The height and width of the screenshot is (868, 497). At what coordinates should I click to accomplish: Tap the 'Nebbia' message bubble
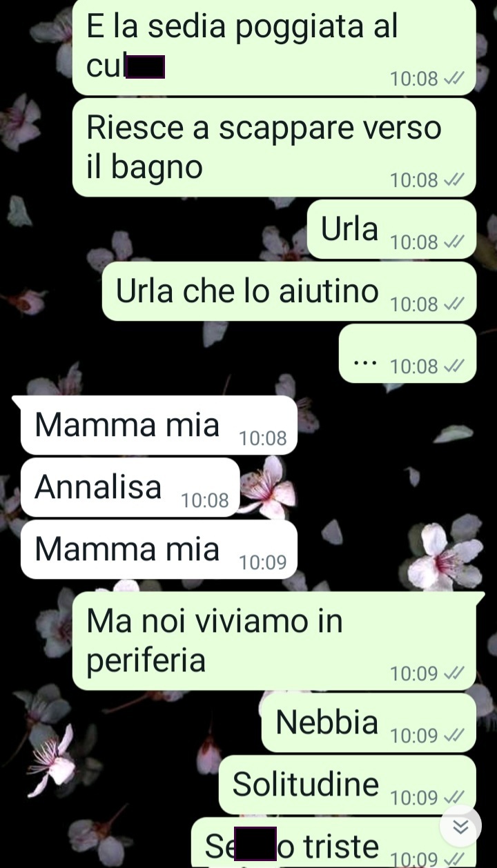pyautogui.click(x=369, y=723)
